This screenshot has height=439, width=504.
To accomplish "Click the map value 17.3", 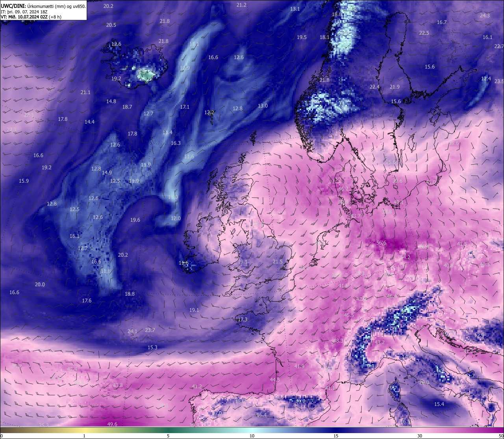I will [x=243, y=319].
